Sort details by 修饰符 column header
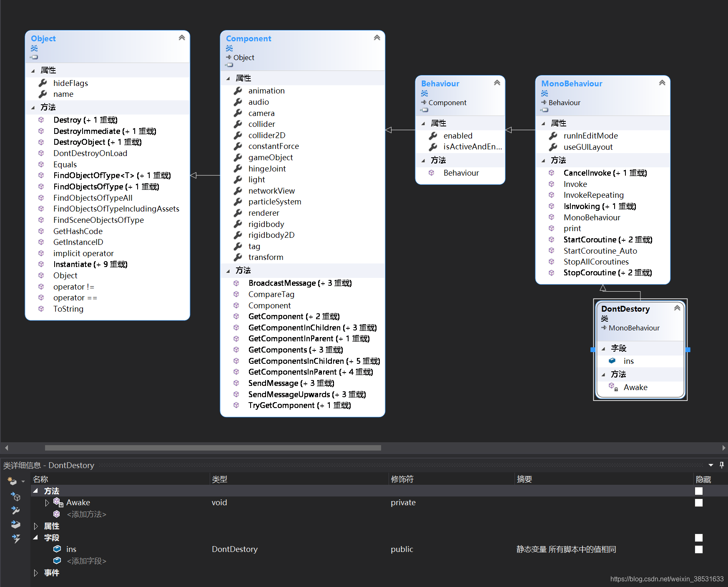Screen dimensions: 728x587 (x=452, y=479)
